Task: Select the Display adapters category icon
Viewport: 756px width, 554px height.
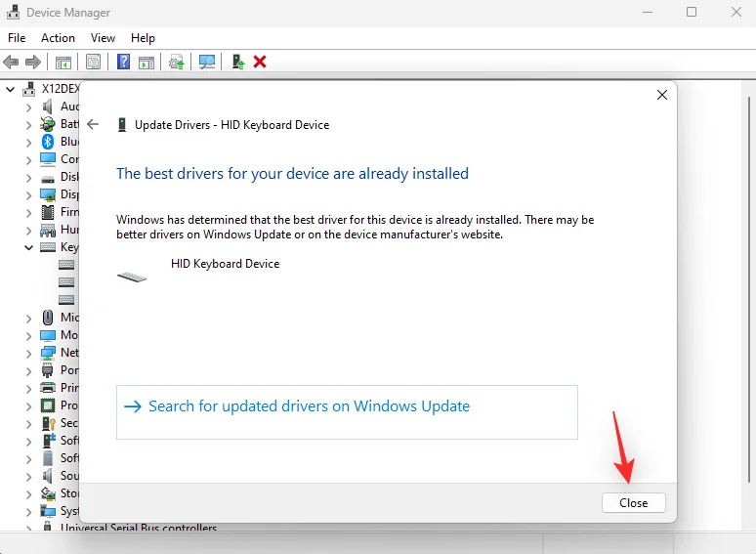Action: coord(48,194)
